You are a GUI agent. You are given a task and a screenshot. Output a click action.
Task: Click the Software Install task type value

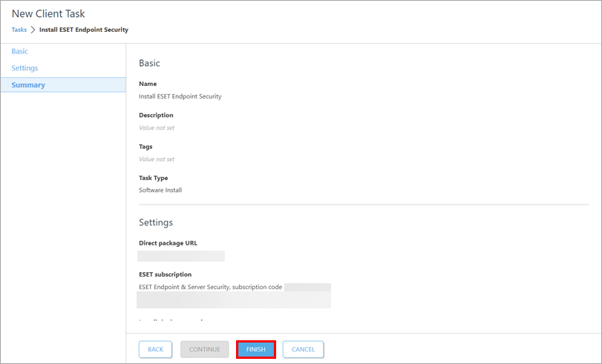point(160,190)
